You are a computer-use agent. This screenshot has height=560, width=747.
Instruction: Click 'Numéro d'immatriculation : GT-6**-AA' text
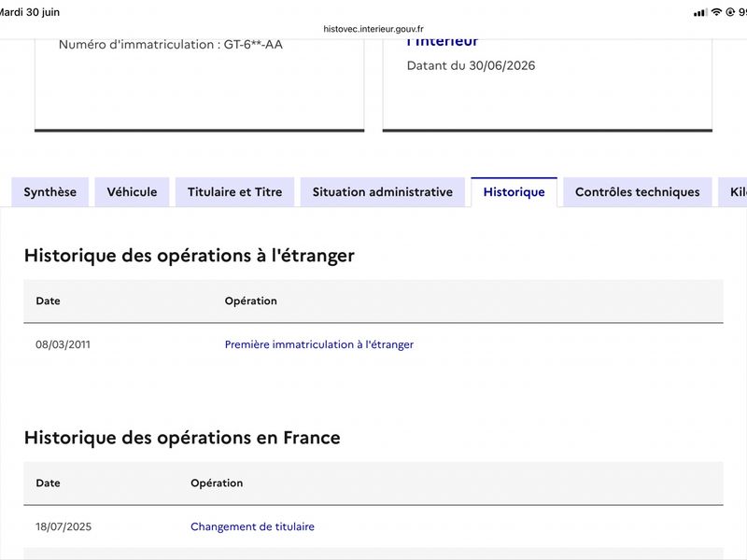coord(171,44)
